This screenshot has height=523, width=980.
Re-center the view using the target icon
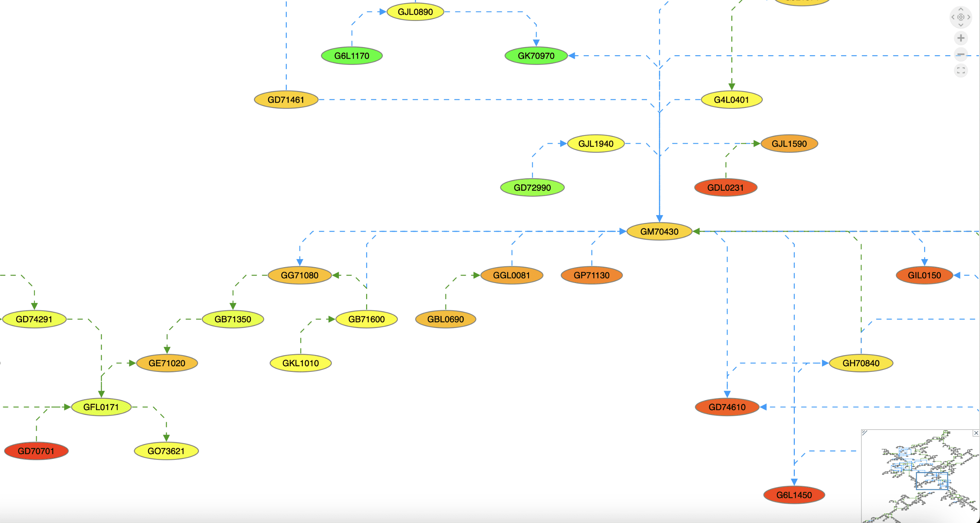[x=961, y=17]
